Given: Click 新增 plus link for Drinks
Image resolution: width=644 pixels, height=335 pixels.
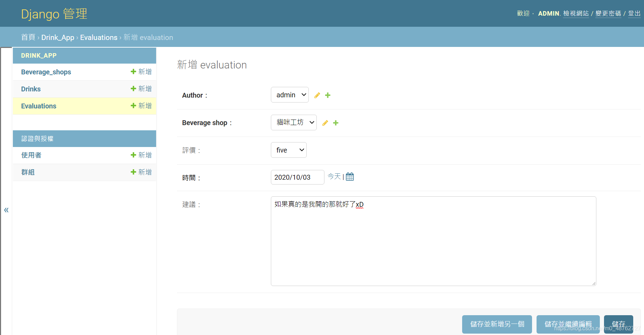Looking at the screenshot, I should pos(141,89).
